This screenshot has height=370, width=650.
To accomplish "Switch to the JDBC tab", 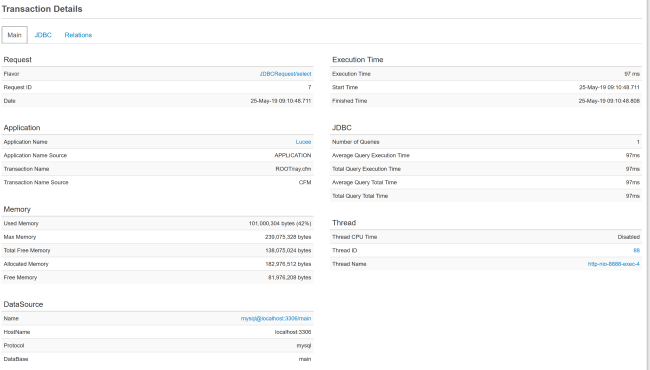I will 43,35.
